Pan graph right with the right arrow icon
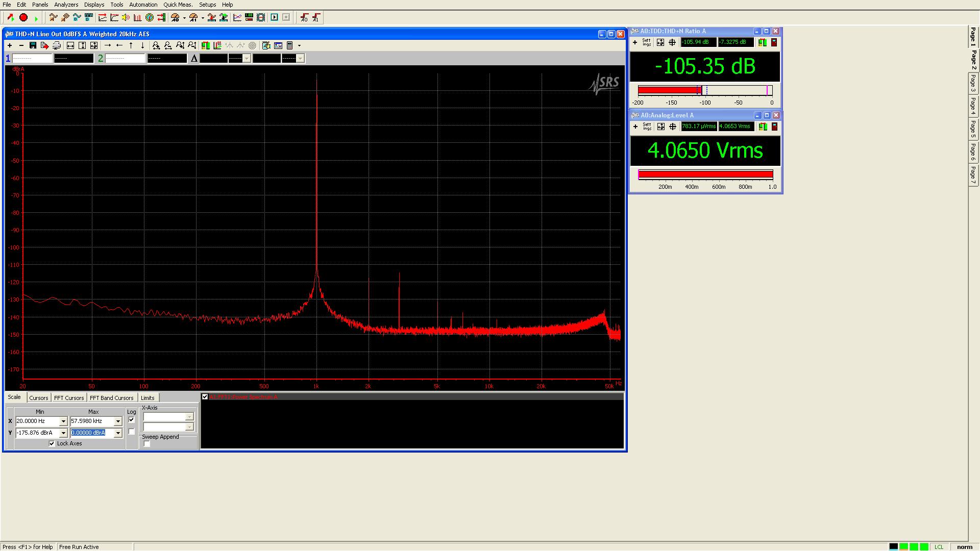Image resolution: width=980 pixels, height=551 pixels. click(x=108, y=45)
